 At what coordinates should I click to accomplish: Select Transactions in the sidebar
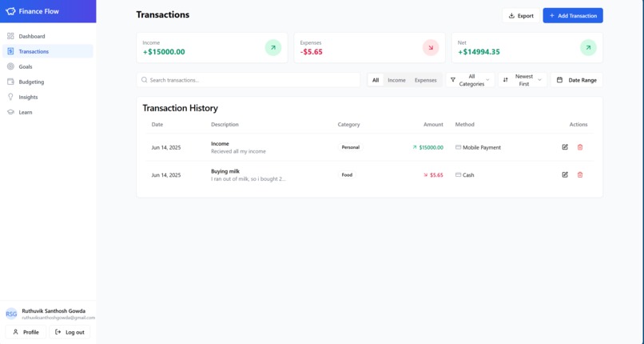pos(48,51)
